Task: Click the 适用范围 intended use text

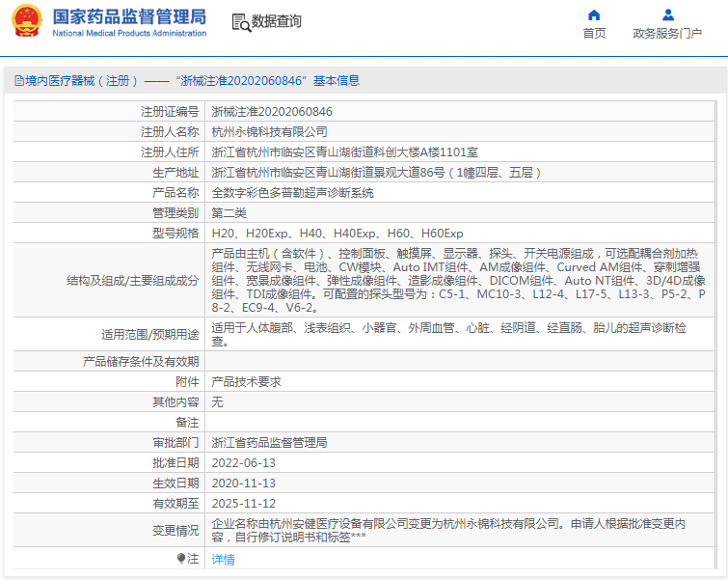Action: tap(449, 334)
